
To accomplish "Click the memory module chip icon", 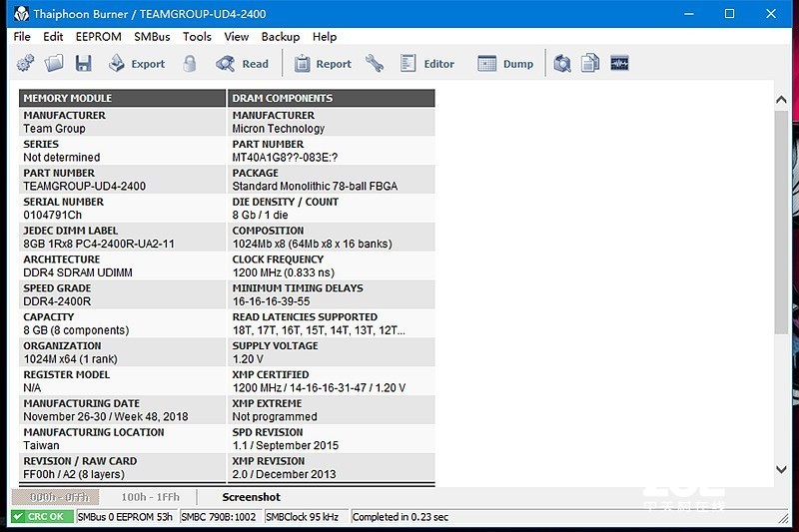I will 619,63.
